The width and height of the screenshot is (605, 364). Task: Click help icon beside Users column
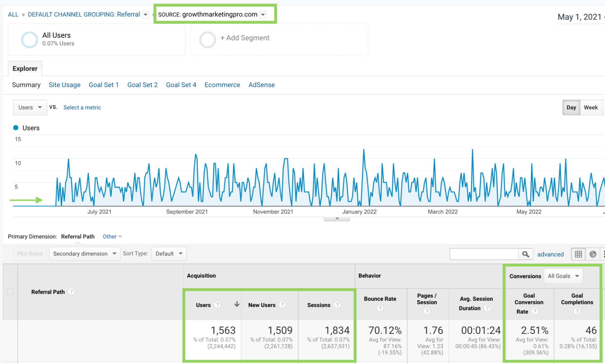(x=217, y=305)
